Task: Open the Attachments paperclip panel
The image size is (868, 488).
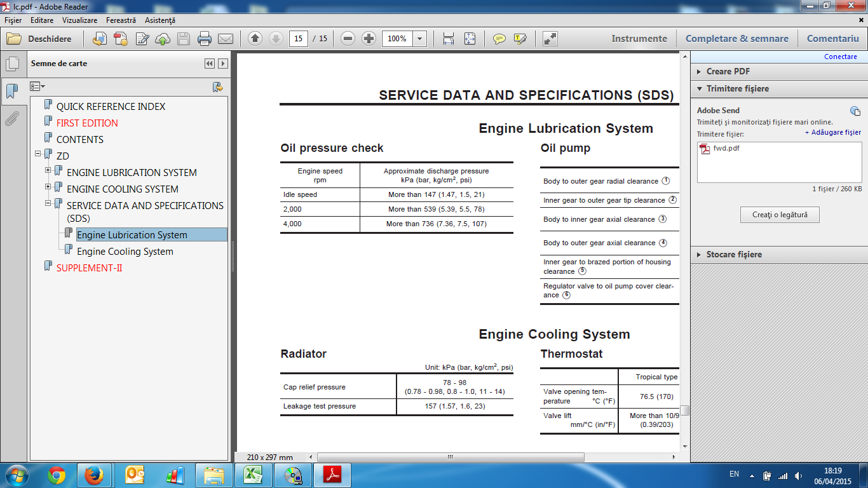Action: coord(11,119)
